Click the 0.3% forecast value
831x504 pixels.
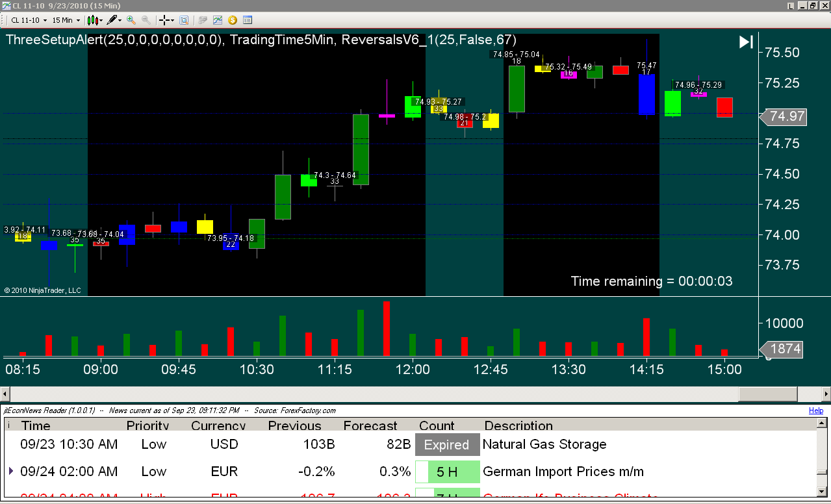coord(394,472)
